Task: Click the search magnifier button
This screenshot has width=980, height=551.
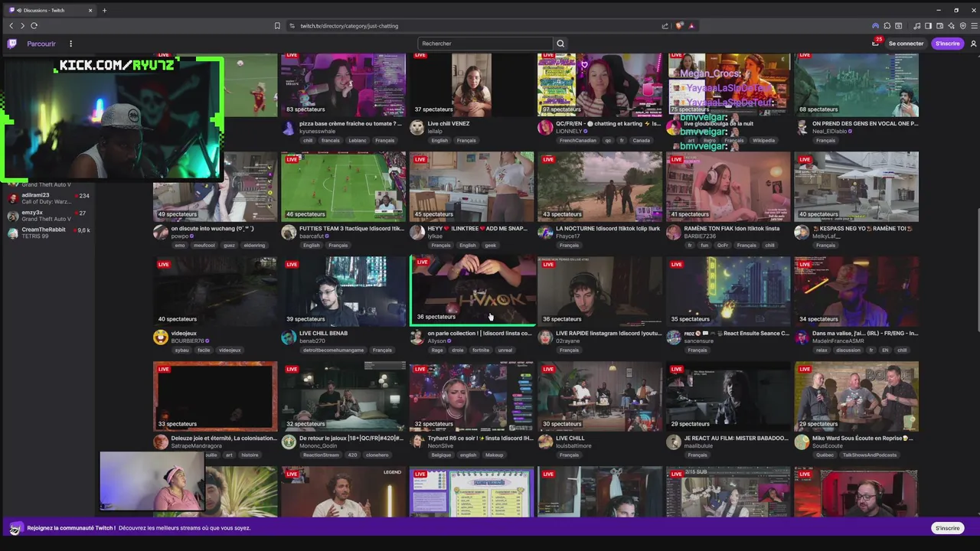Action: [x=560, y=44]
